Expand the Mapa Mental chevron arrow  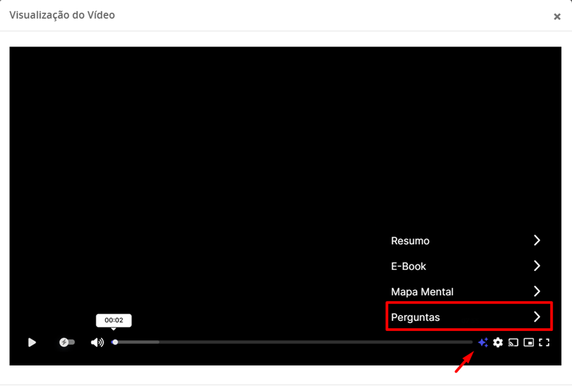coord(537,291)
